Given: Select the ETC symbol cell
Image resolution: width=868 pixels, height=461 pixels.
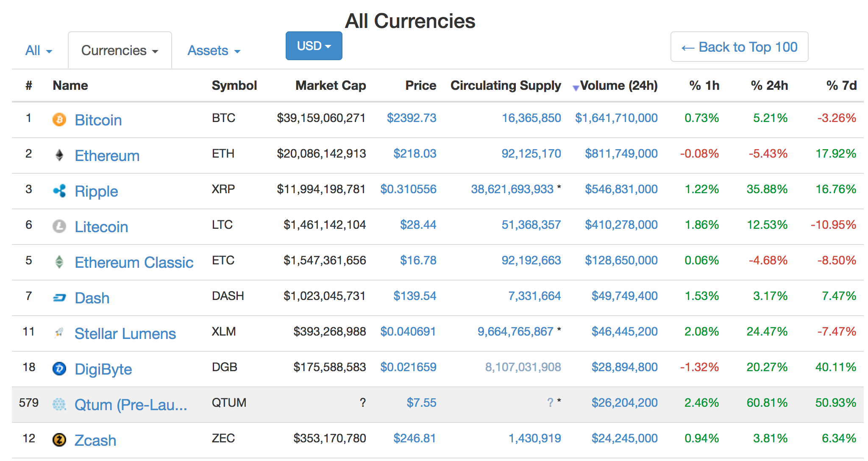Looking at the screenshot, I should [x=223, y=260].
